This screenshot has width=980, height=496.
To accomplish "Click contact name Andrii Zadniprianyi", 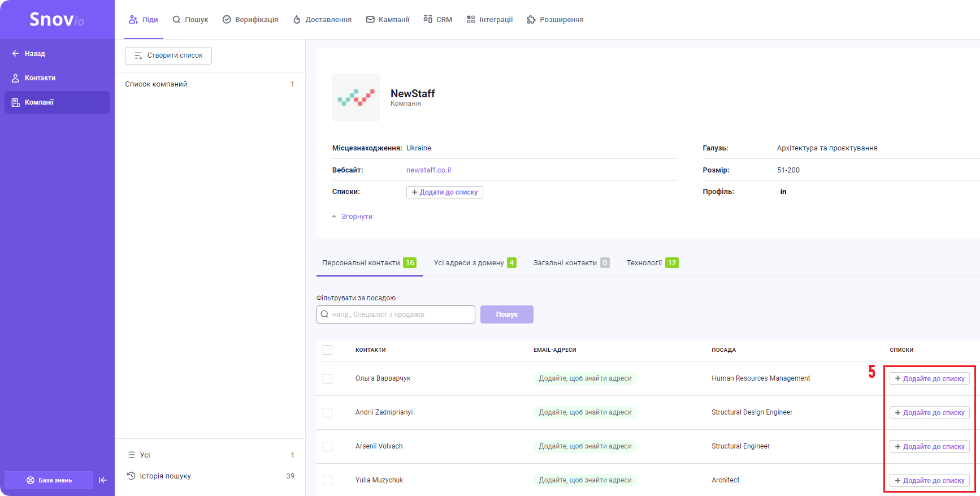I will [384, 412].
